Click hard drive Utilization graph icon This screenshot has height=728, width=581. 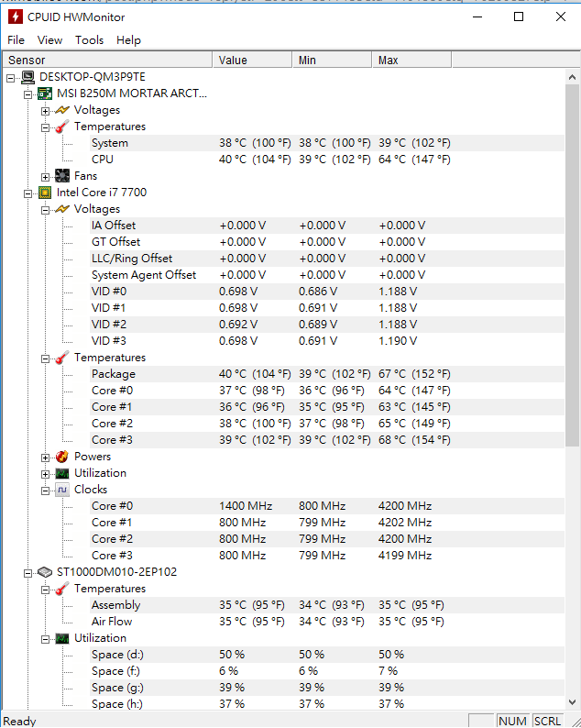(62, 638)
